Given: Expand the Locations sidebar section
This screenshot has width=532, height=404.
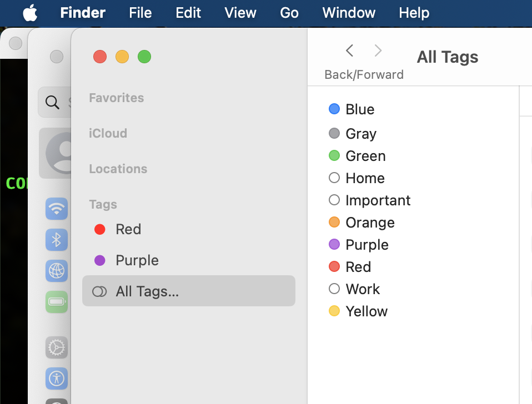Looking at the screenshot, I should point(118,169).
